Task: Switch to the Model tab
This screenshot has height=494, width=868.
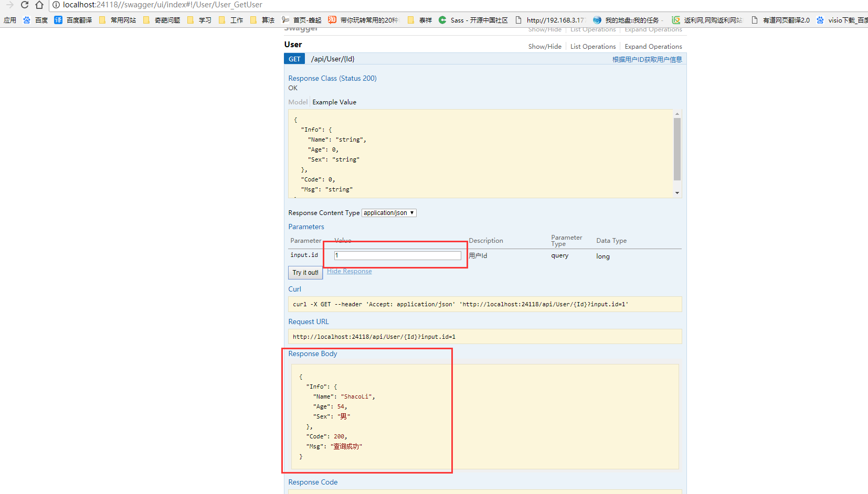Action: tap(298, 102)
